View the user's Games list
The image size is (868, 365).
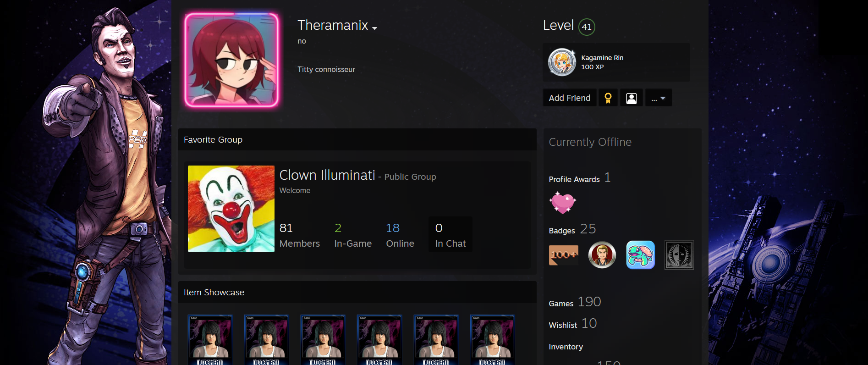coord(561,304)
